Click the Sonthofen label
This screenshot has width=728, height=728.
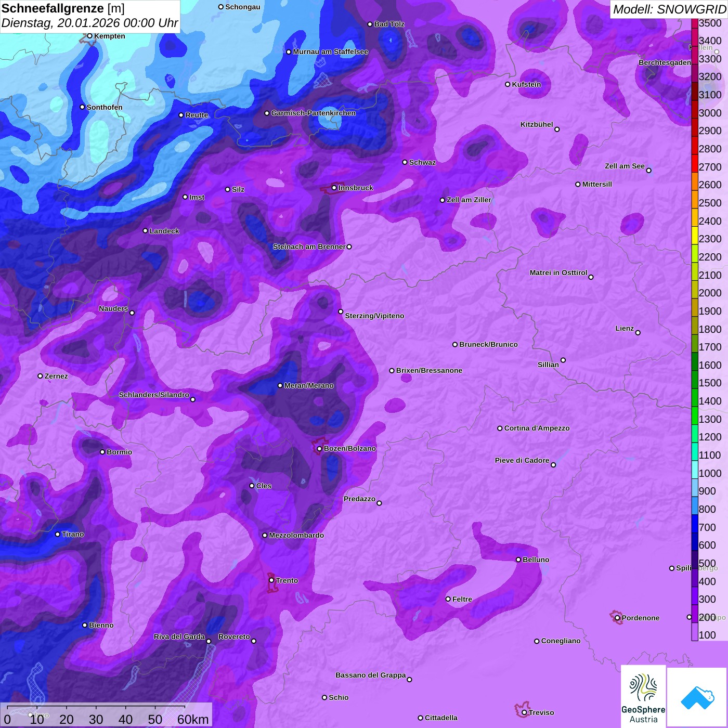(x=105, y=107)
